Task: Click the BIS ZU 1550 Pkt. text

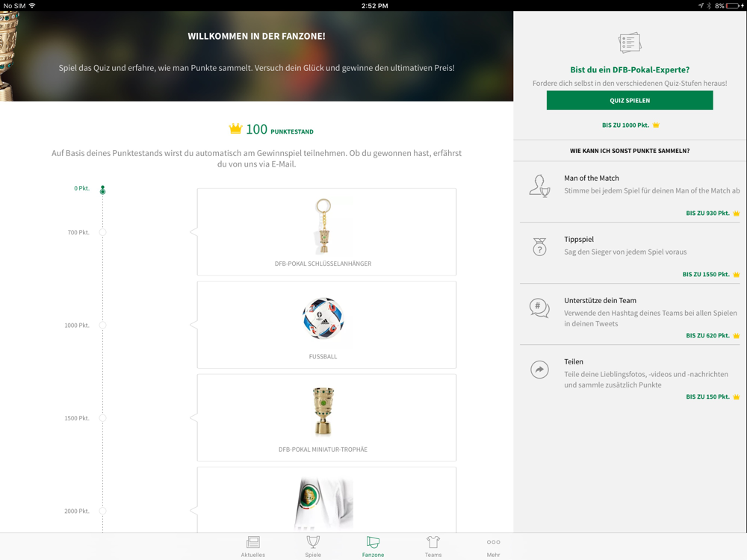Action: pos(706,274)
